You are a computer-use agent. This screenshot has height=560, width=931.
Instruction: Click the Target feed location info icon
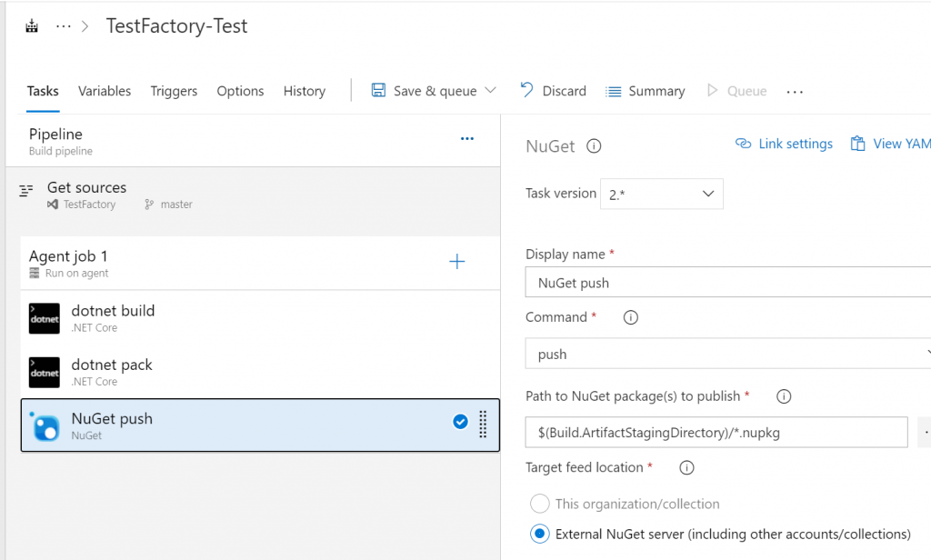(x=686, y=468)
